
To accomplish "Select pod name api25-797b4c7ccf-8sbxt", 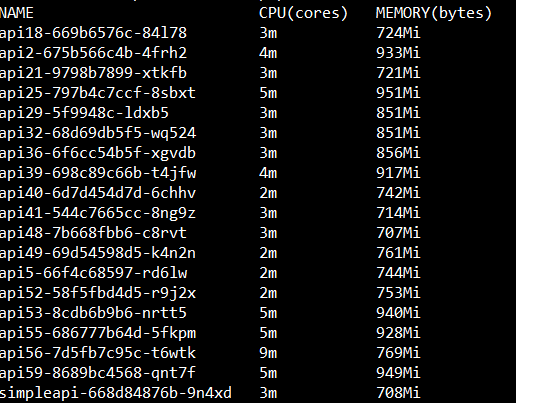I will [98, 93].
